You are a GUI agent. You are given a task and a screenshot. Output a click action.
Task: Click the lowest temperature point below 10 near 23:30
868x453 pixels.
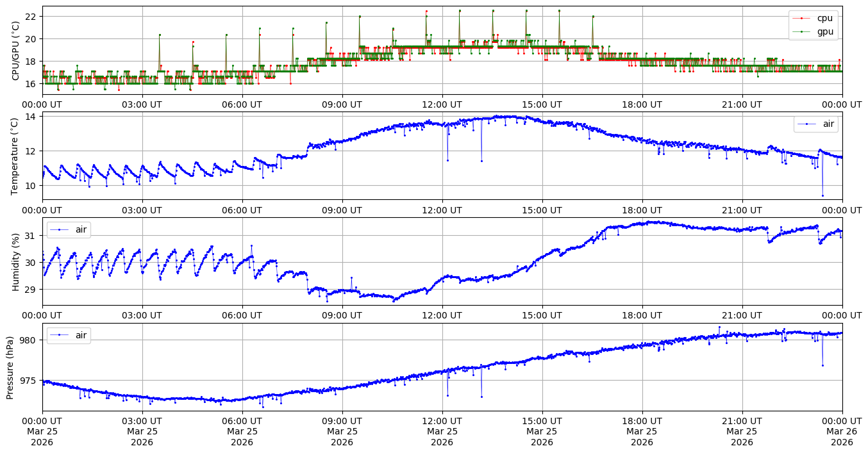[x=822, y=195]
